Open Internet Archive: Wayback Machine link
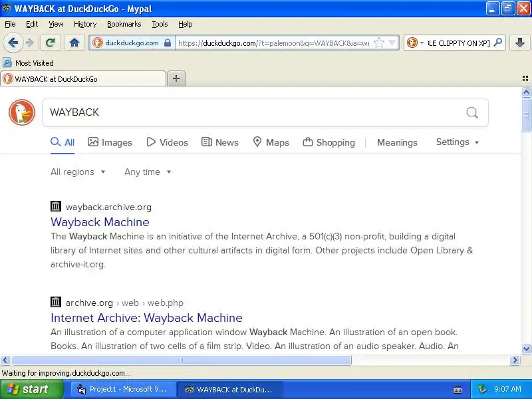This screenshot has width=532, height=399. point(146,318)
